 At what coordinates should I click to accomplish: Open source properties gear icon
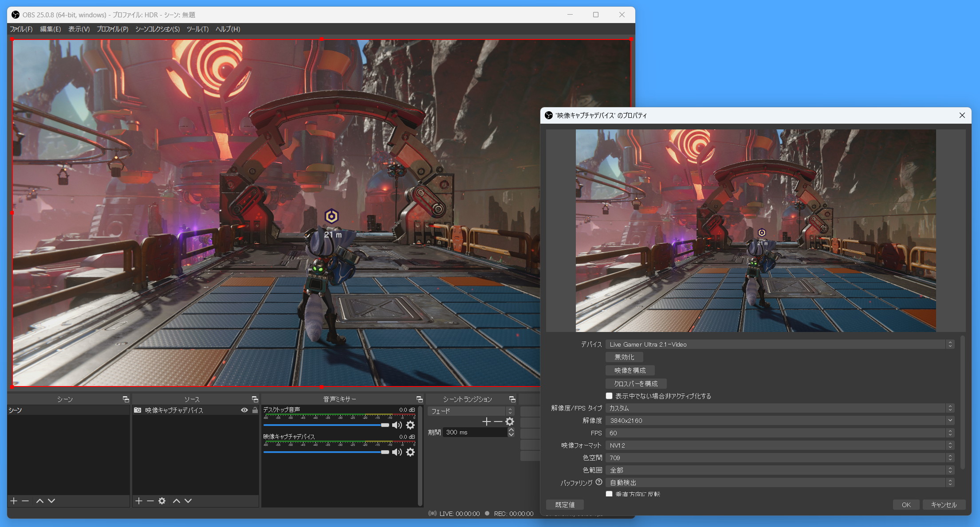(x=162, y=501)
